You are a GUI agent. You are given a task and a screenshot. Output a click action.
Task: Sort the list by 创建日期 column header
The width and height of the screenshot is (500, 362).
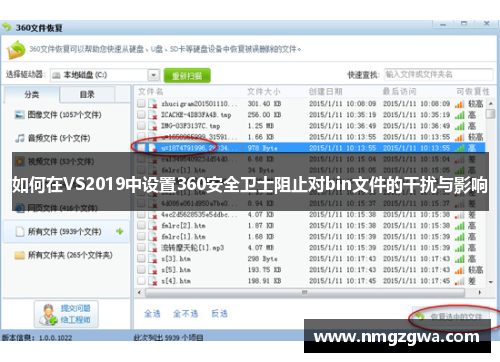click(x=325, y=91)
